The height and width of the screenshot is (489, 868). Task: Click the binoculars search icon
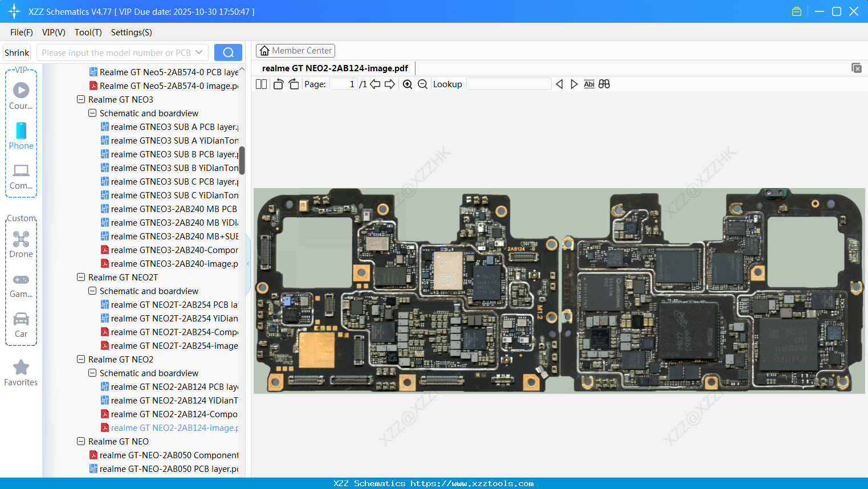pyautogui.click(x=604, y=84)
